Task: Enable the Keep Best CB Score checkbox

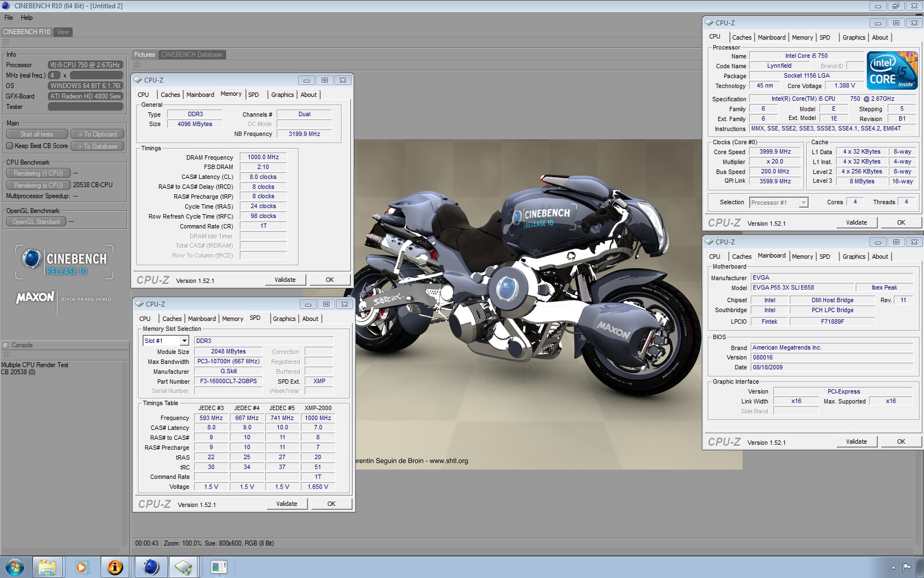Action: click(x=10, y=146)
